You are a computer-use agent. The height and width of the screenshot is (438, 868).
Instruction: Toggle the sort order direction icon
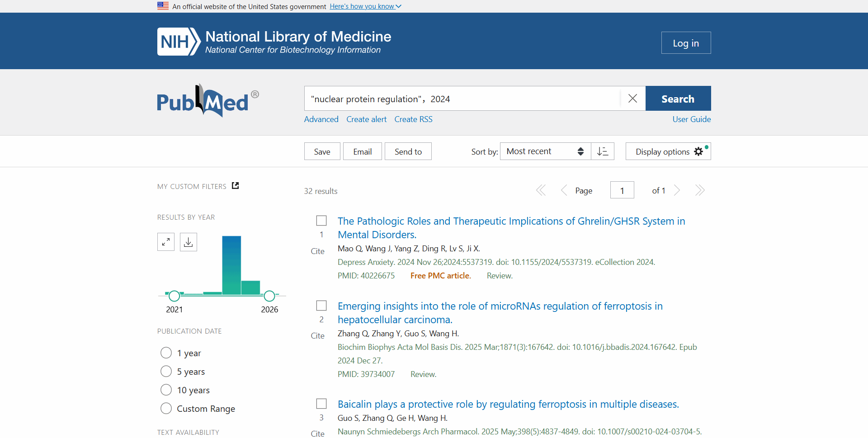point(603,151)
